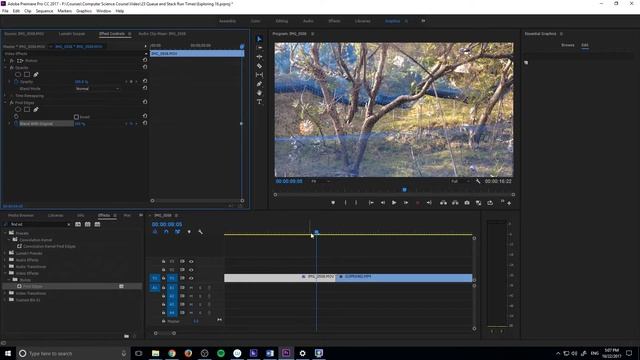Switch to the Effect Controls tab
640x360 pixels.
point(111,34)
